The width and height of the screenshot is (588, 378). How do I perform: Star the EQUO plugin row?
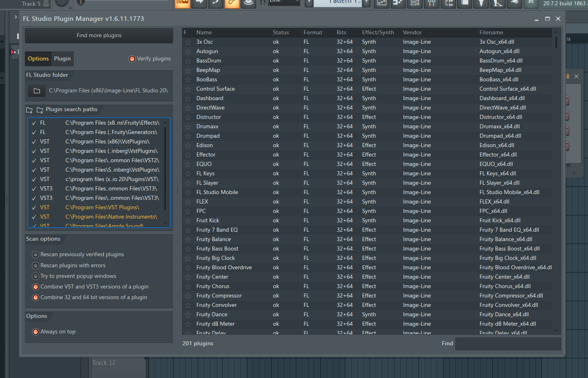point(188,164)
